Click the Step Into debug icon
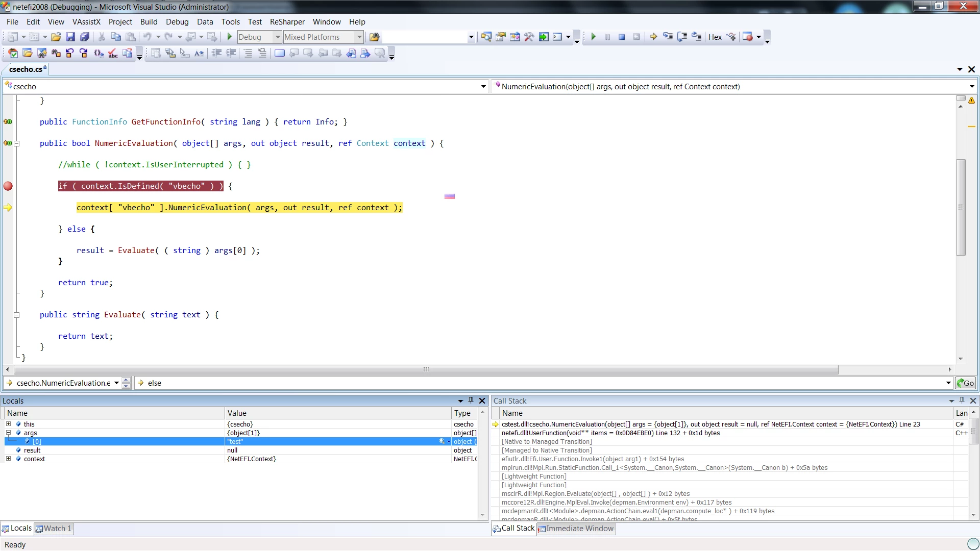The height and width of the screenshot is (551, 980). [x=668, y=37]
